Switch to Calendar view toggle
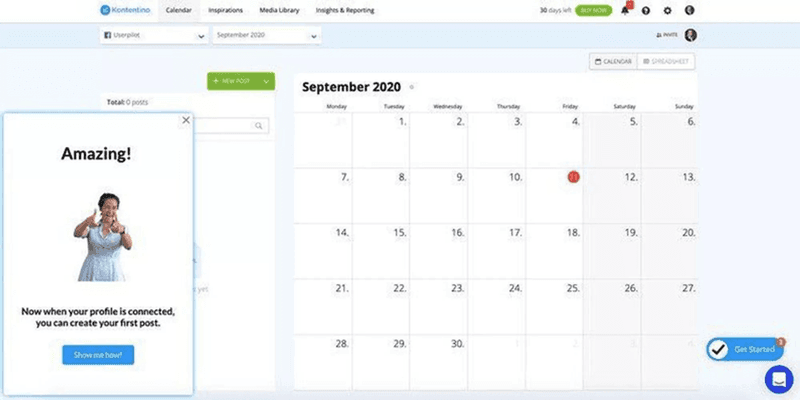 pos(613,62)
